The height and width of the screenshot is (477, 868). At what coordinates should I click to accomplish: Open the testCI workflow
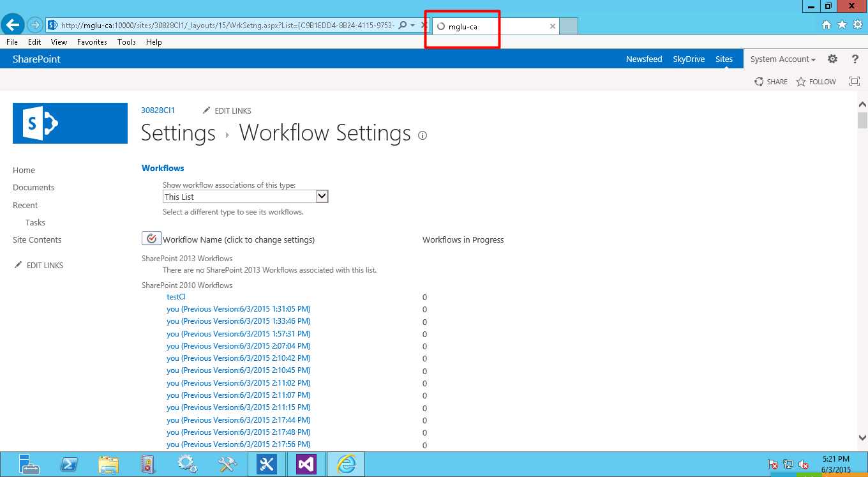[x=176, y=297]
